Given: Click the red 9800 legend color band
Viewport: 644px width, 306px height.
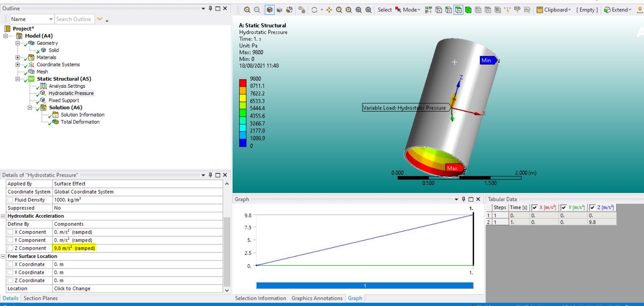Looking at the screenshot, I should [243, 83].
